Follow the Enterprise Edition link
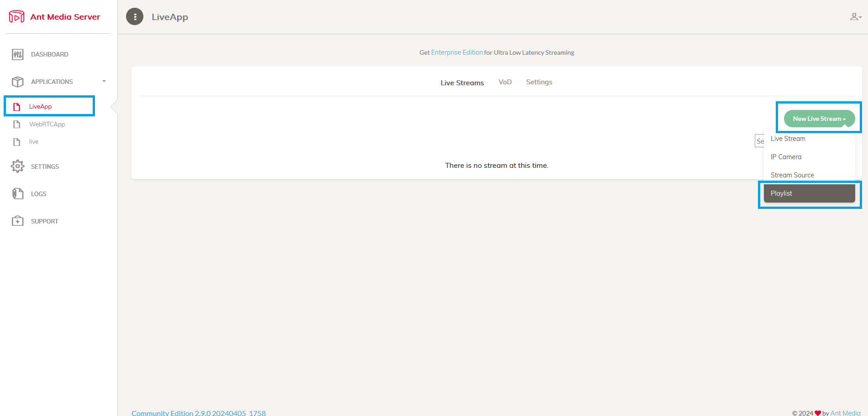Screen dimensions: 868x416 457,52
